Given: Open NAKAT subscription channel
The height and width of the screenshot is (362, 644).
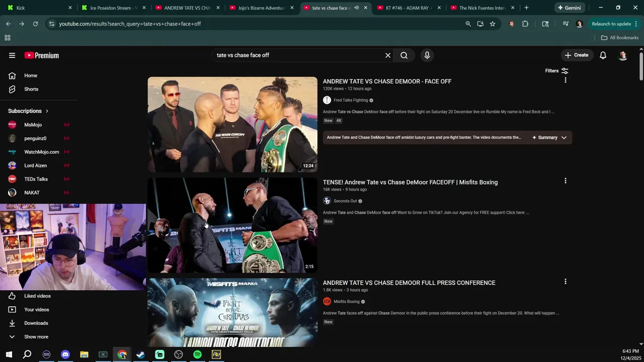Looking at the screenshot, I should pyautogui.click(x=32, y=193).
